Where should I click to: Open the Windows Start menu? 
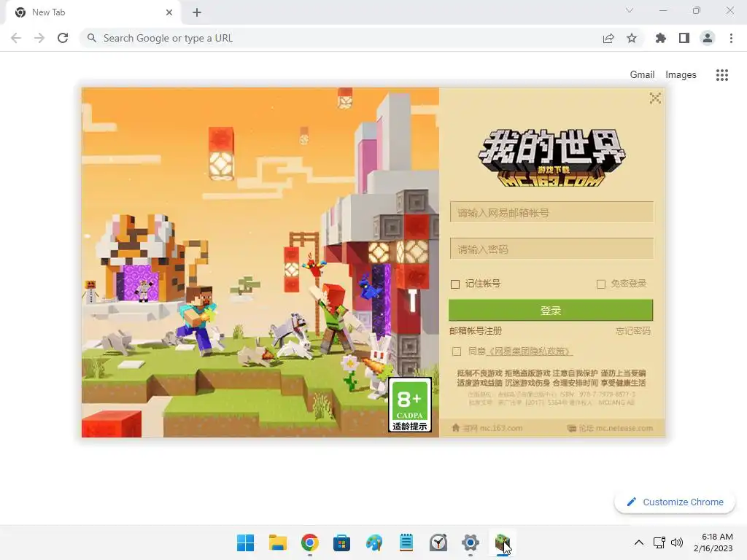tap(245, 542)
